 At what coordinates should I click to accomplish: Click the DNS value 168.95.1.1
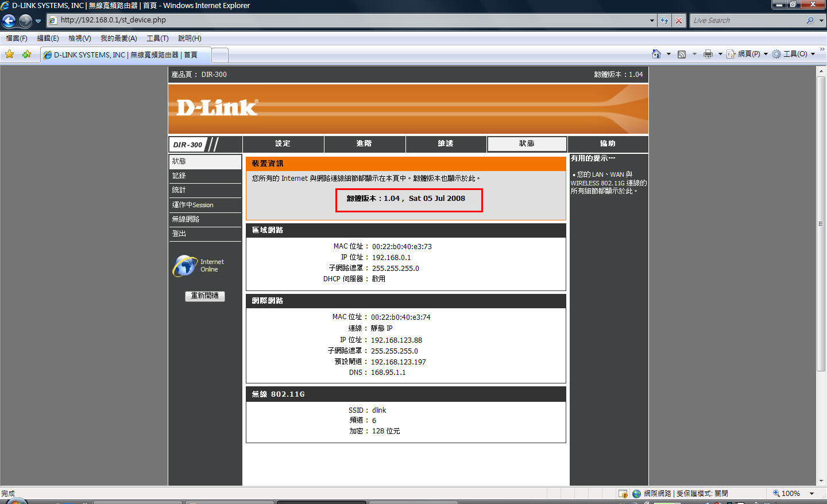pyautogui.click(x=388, y=373)
